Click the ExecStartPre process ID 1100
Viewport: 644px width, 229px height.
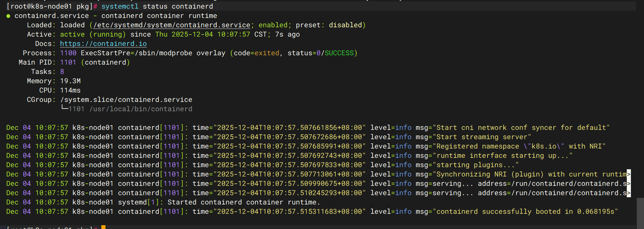click(68, 53)
